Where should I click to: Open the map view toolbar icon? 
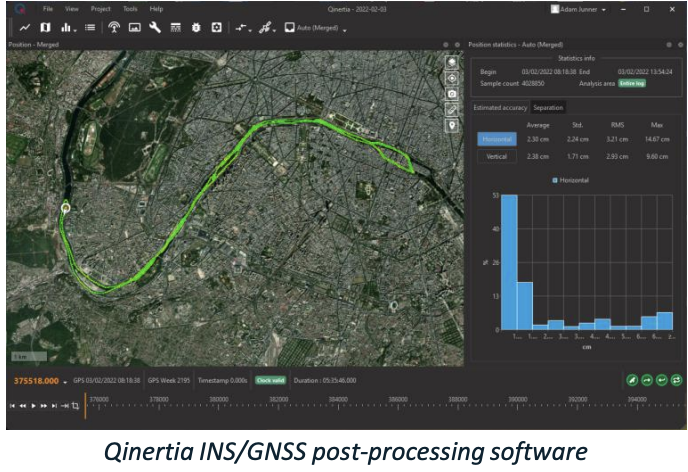click(45, 28)
